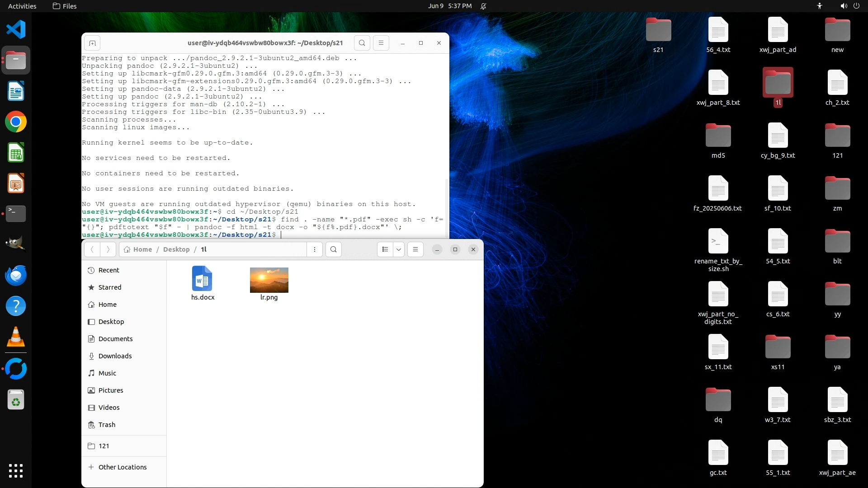Select Trash in the Files sidebar
Viewport: 868px width, 488px height.
[x=107, y=425]
